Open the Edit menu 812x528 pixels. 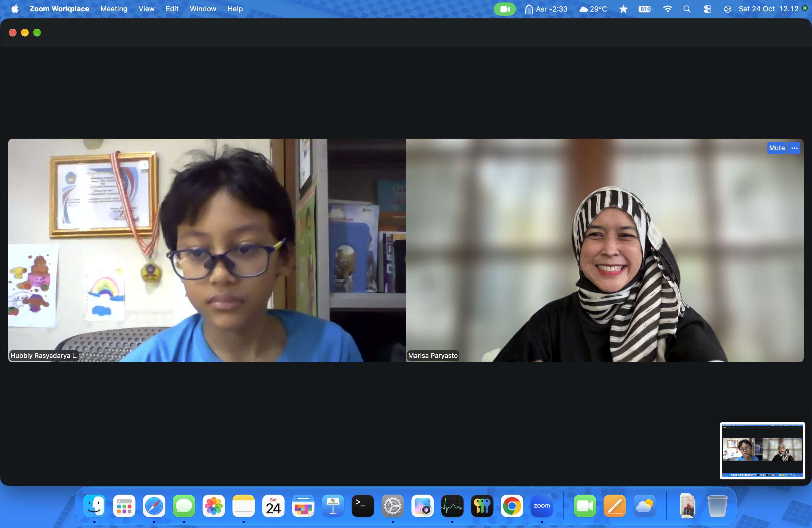point(172,9)
